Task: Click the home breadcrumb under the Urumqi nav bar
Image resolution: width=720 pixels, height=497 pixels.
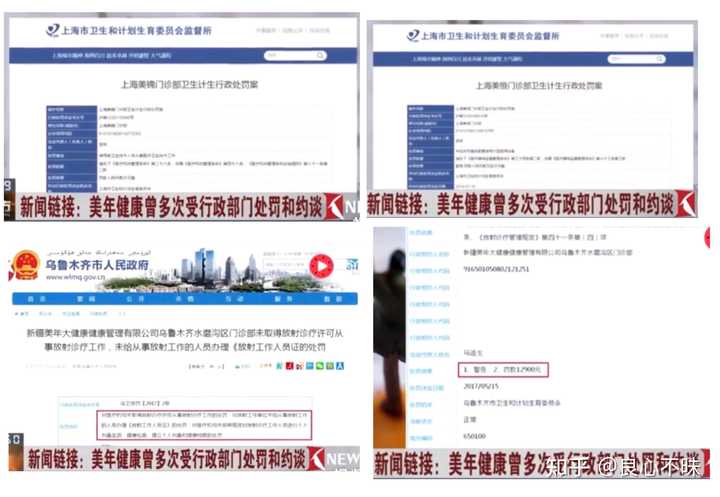Action: point(22,314)
